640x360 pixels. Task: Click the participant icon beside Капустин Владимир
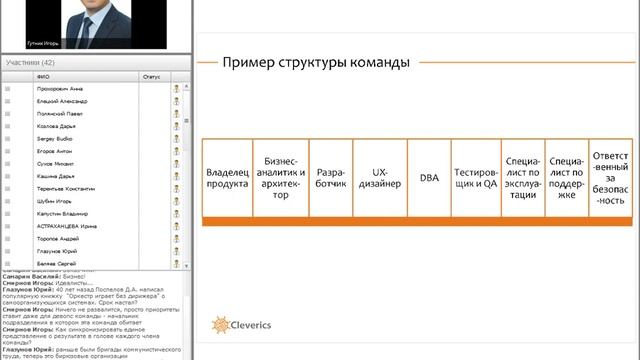click(176, 214)
